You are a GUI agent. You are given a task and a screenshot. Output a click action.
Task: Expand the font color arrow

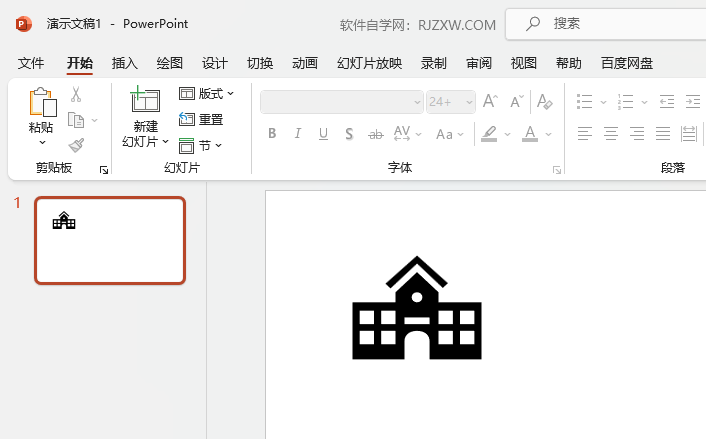(x=548, y=134)
